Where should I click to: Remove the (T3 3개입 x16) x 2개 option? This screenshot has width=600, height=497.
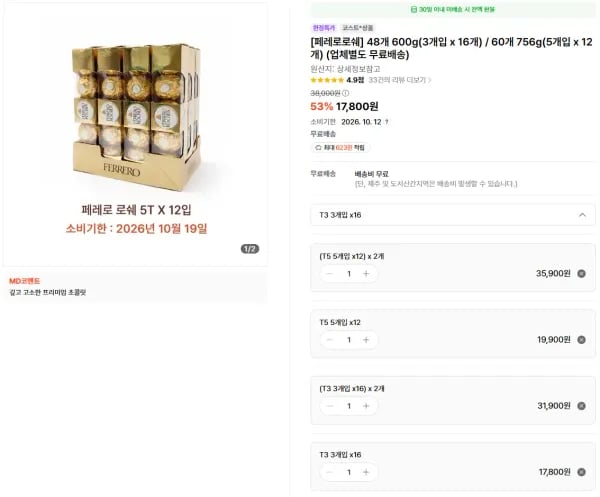(581, 406)
